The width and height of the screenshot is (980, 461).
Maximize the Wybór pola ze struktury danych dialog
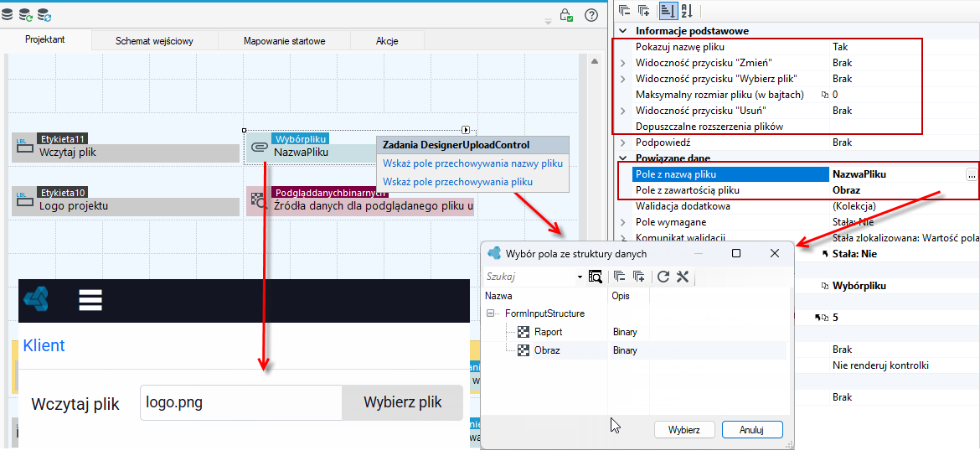(x=736, y=253)
